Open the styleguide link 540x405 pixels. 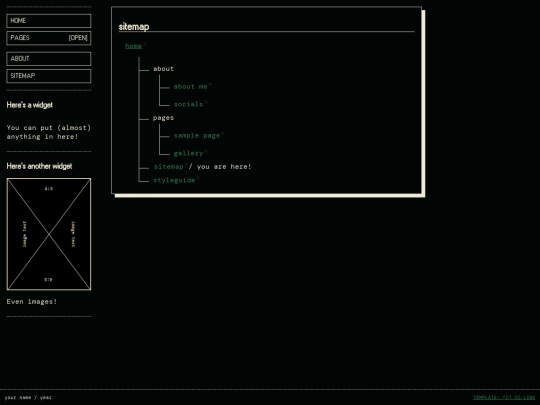click(x=174, y=180)
